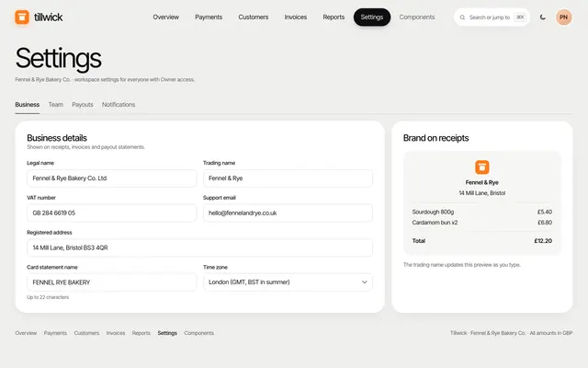
Task: Click the orange receipt brand logo
Action: coord(481,167)
